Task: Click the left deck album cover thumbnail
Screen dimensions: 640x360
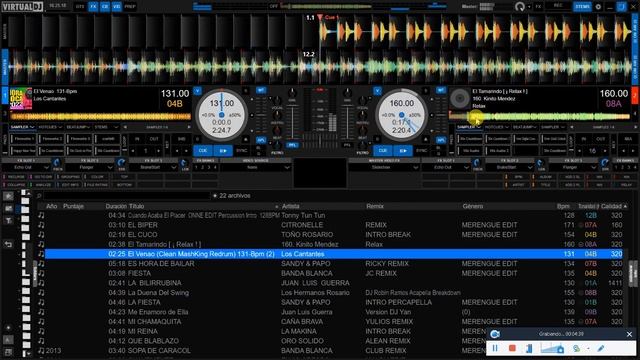Action: (x=21, y=98)
